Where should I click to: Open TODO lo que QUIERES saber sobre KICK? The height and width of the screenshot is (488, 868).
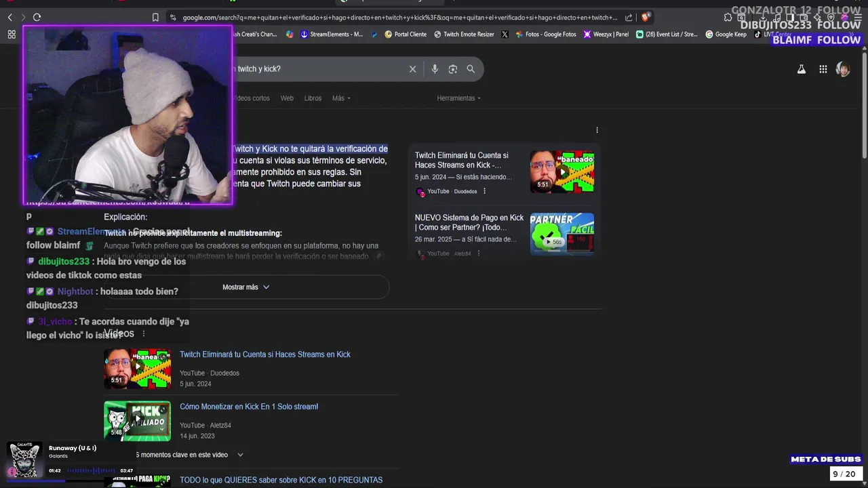[281, 480]
